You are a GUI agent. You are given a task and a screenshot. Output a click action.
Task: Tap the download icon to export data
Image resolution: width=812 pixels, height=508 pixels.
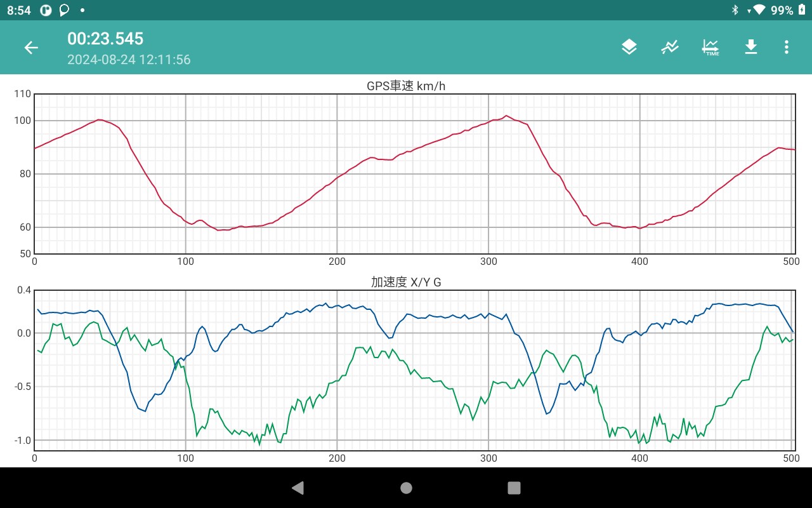tap(751, 47)
